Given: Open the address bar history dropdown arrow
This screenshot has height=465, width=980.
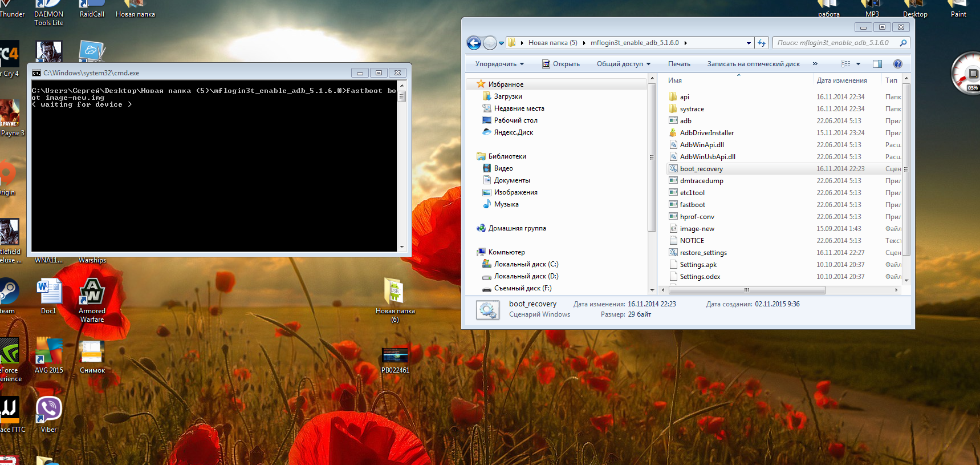Looking at the screenshot, I should [749, 43].
